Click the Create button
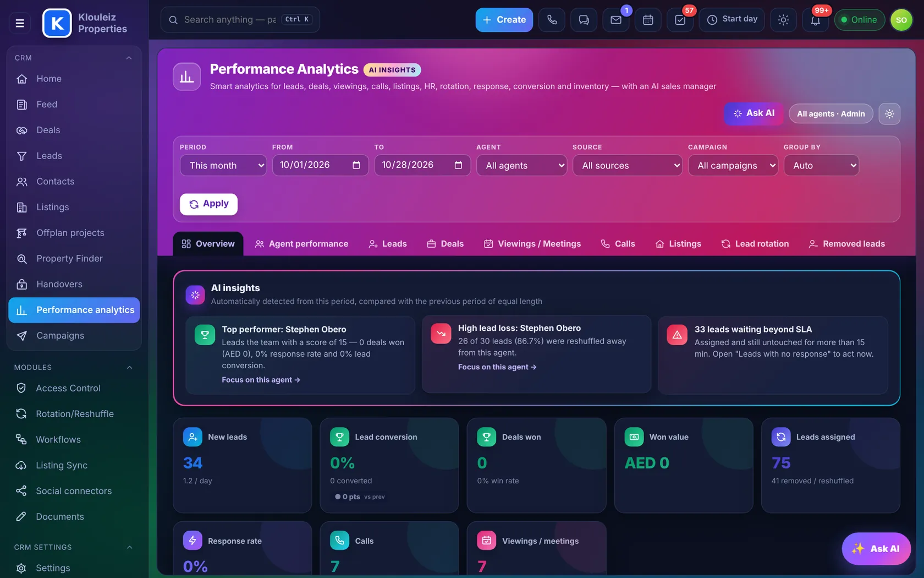 504,20
